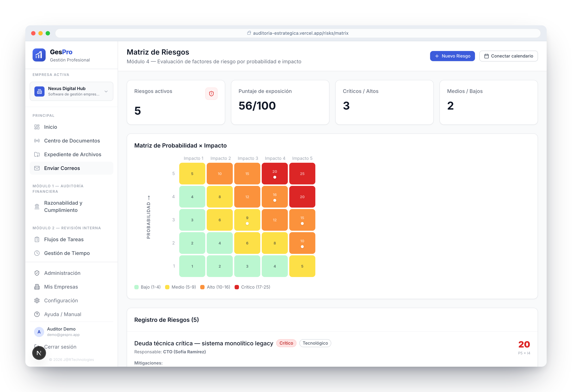The width and height of the screenshot is (572, 392).
Task: Click the Medios / Bajos card
Action: pos(489,102)
